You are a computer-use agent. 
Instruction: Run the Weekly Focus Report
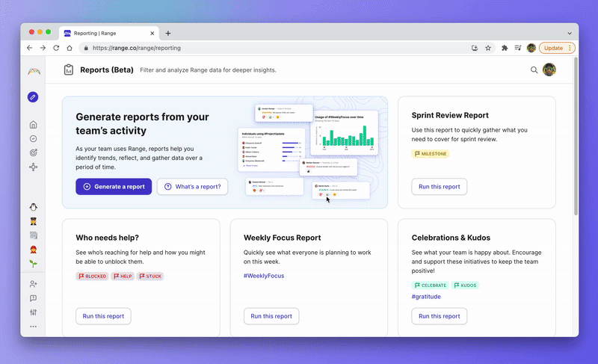point(271,316)
